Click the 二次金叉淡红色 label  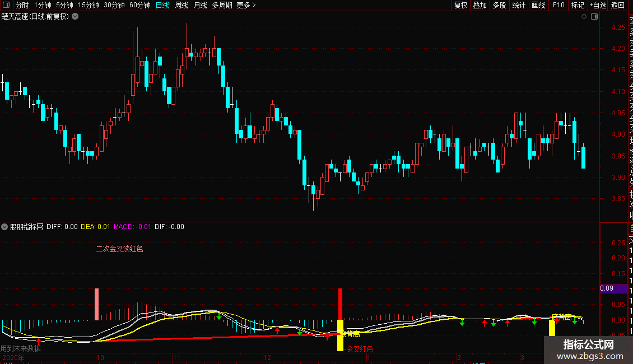pyautogui.click(x=119, y=249)
